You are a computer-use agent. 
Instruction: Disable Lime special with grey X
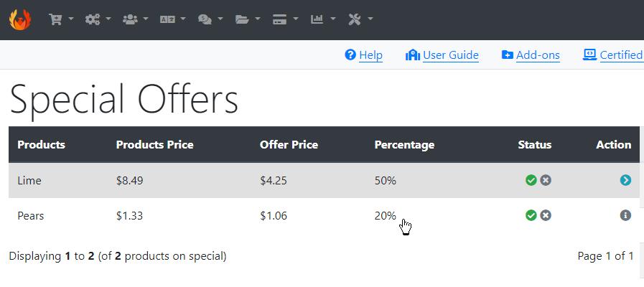tap(546, 180)
